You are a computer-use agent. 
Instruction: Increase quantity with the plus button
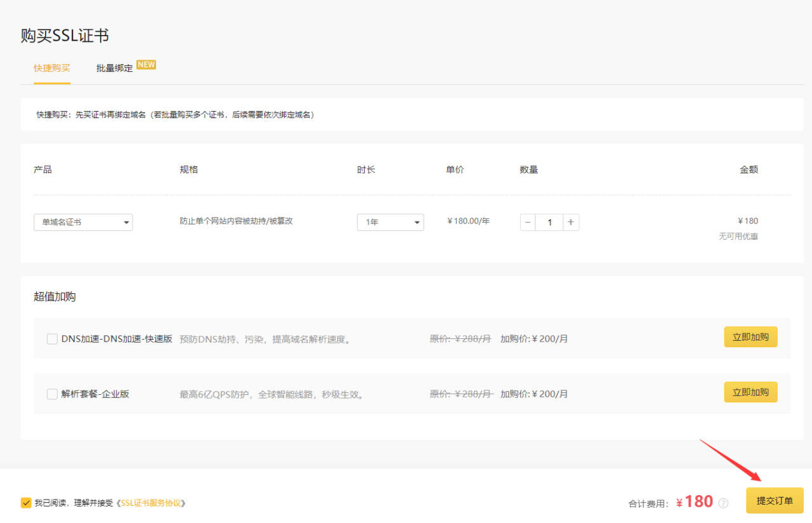[x=571, y=222]
